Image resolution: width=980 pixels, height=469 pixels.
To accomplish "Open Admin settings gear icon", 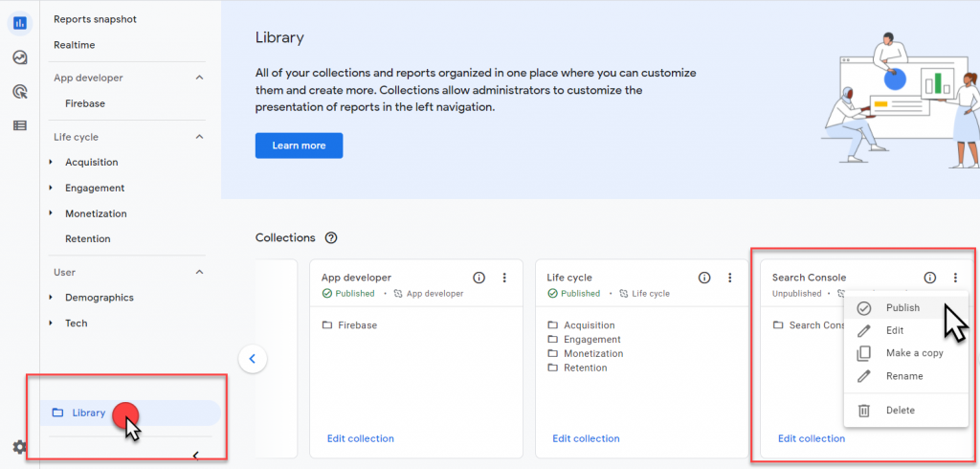I will 20,447.
